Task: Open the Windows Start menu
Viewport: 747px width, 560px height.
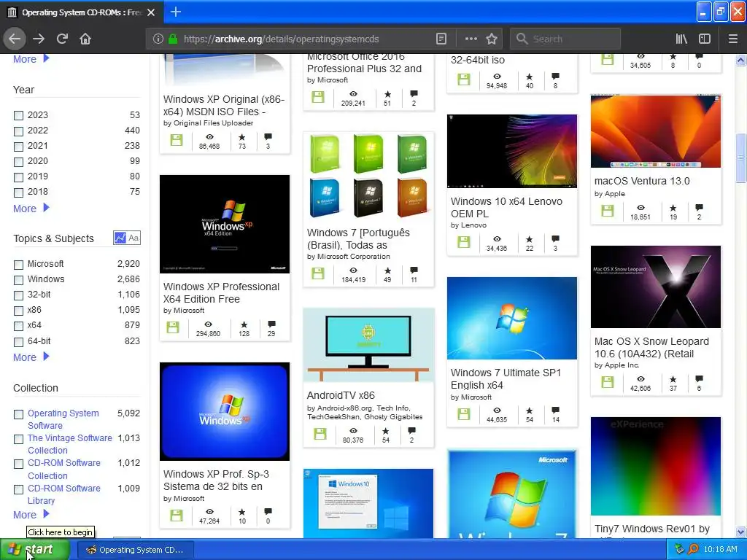Action: point(35,549)
